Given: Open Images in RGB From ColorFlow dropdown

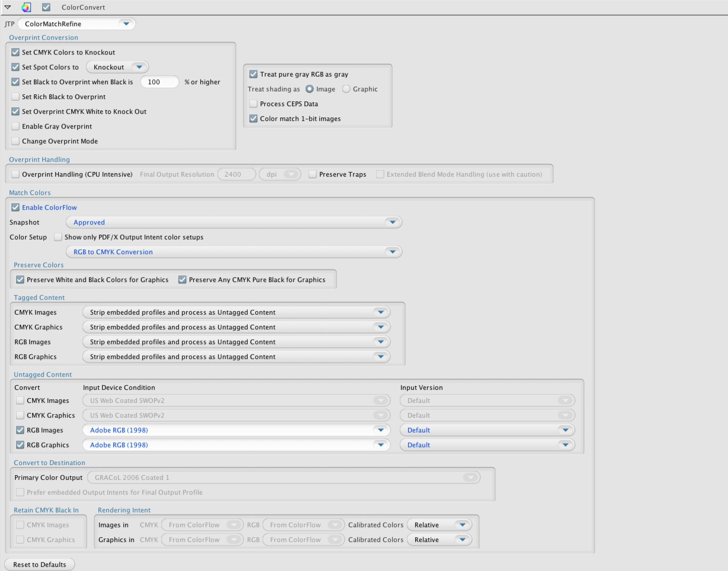Looking at the screenshot, I should (303, 525).
